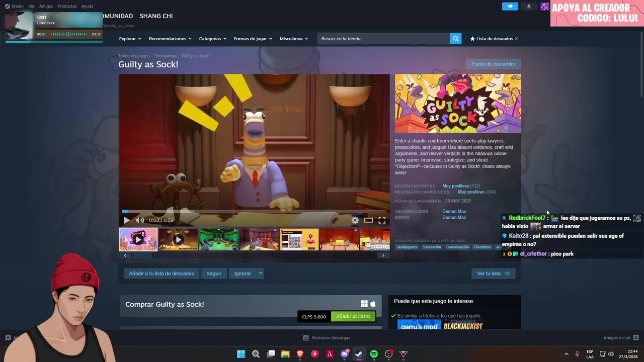Click in the Buscar en la tienda field
This screenshot has height=362, width=644.
[x=383, y=39]
